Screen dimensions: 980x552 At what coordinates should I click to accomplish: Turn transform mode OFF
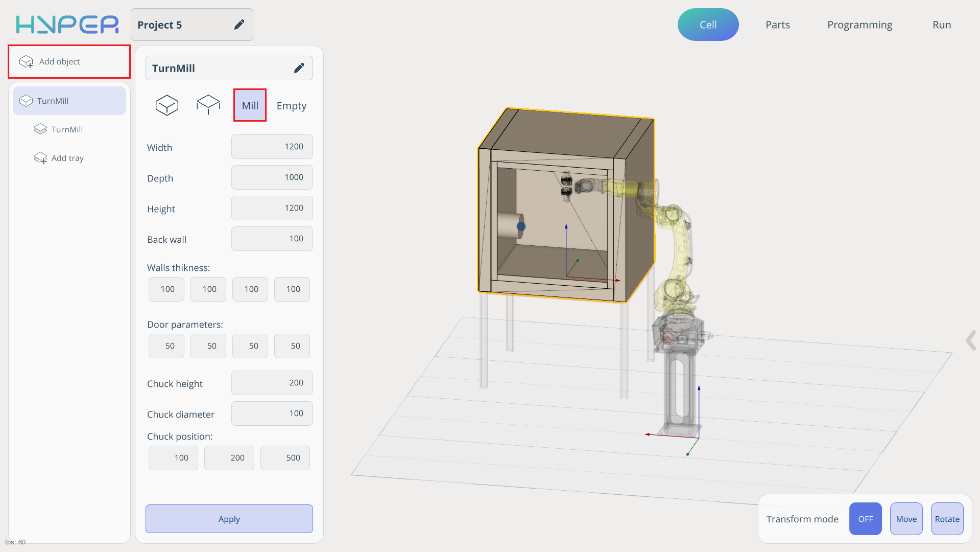(x=865, y=519)
